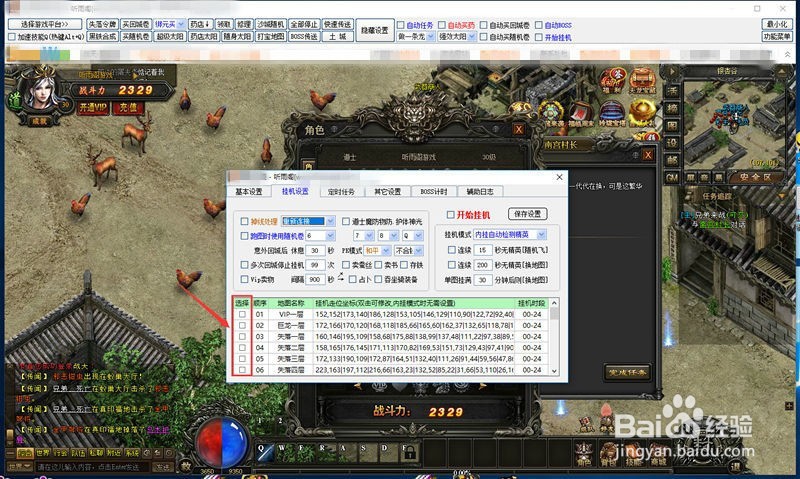Switch to the 定时任务 tab
The height and width of the screenshot is (479, 800).
(341, 191)
